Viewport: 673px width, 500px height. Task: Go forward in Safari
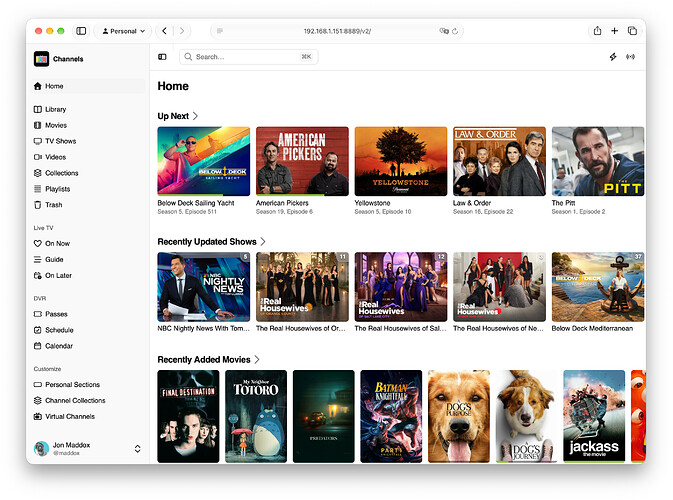point(182,31)
